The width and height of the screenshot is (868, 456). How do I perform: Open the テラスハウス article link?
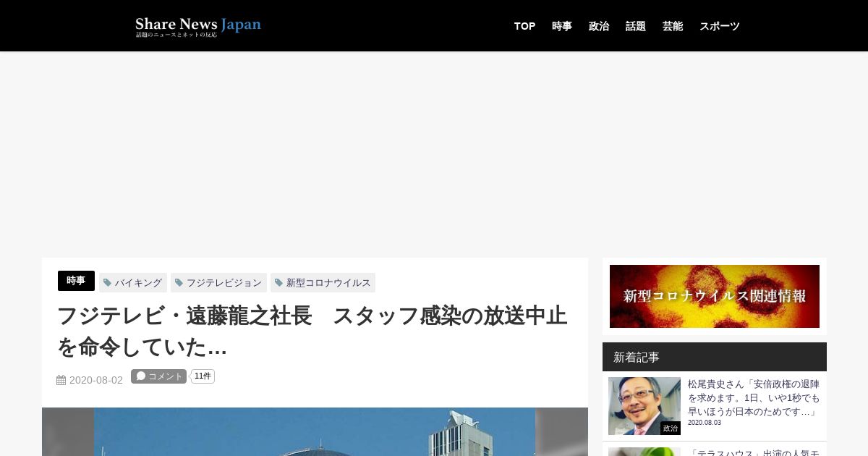(754, 452)
